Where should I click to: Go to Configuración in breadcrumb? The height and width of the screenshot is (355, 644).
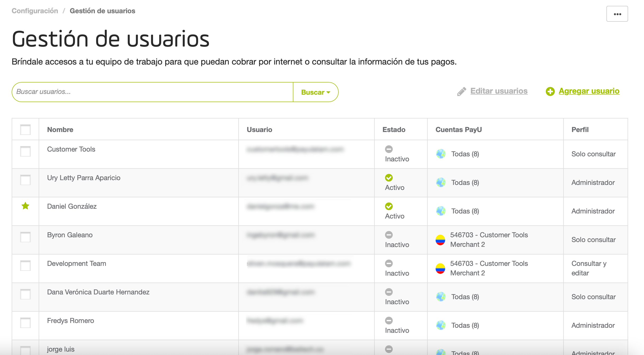coord(35,11)
